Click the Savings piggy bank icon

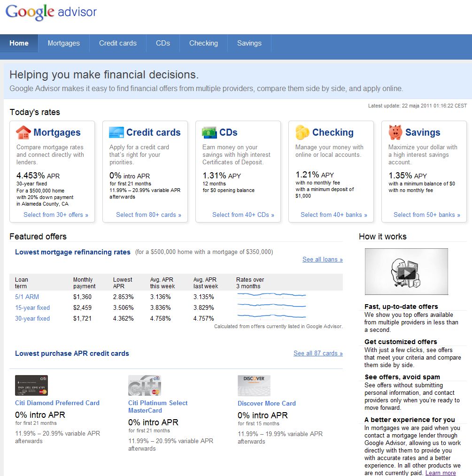[x=395, y=132]
